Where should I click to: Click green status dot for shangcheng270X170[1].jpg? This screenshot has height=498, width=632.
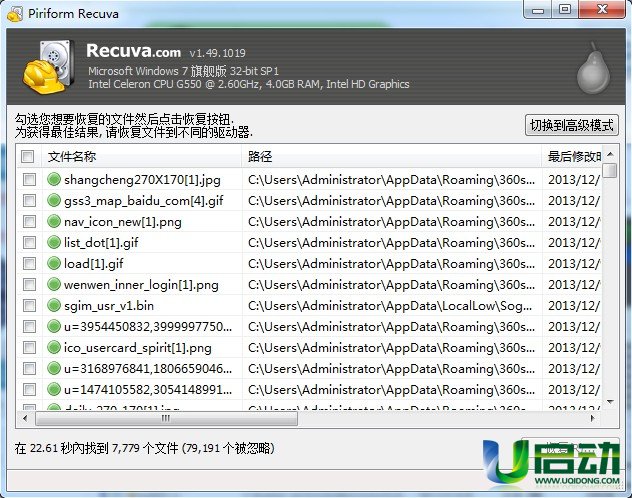point(54,179)
